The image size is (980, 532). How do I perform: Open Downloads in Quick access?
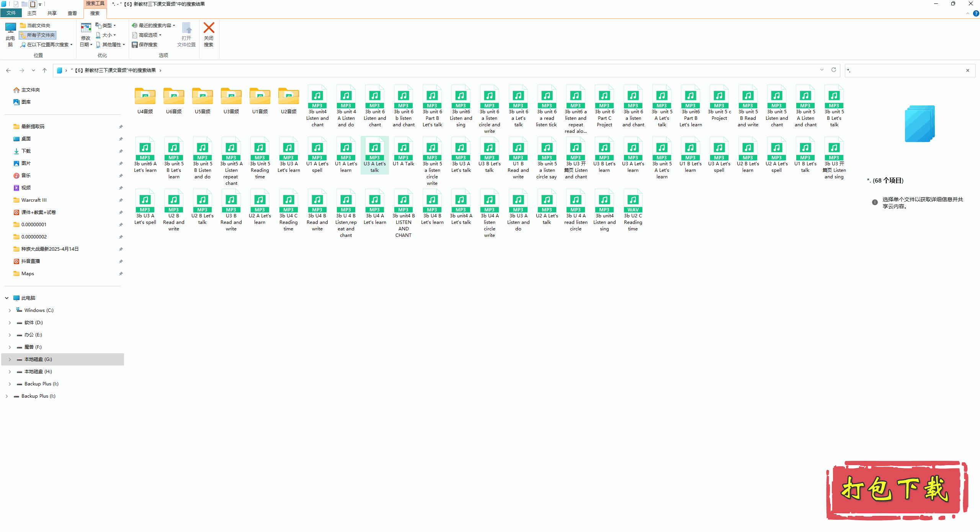click(22, 151)
